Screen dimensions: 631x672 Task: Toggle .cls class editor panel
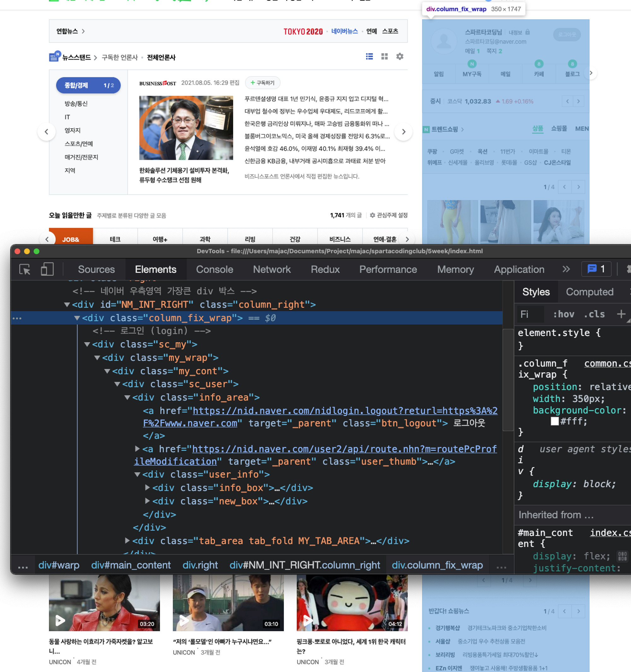coord(594,314)
